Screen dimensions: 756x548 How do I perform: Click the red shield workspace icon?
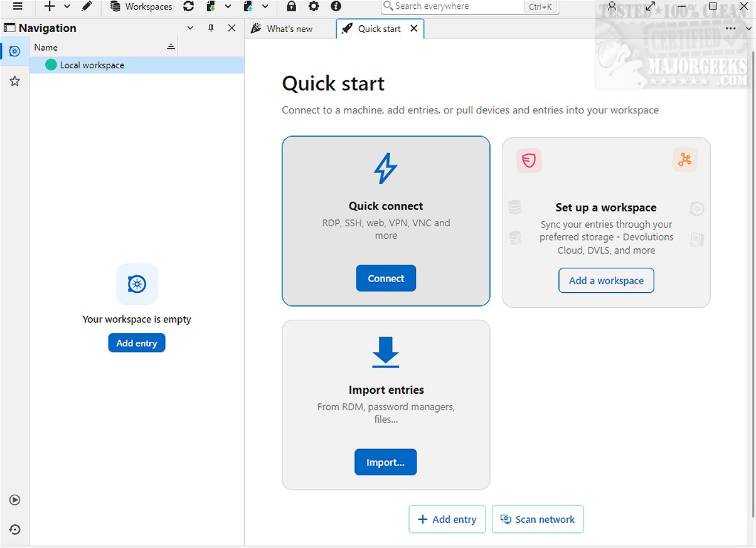click(530, 161)
